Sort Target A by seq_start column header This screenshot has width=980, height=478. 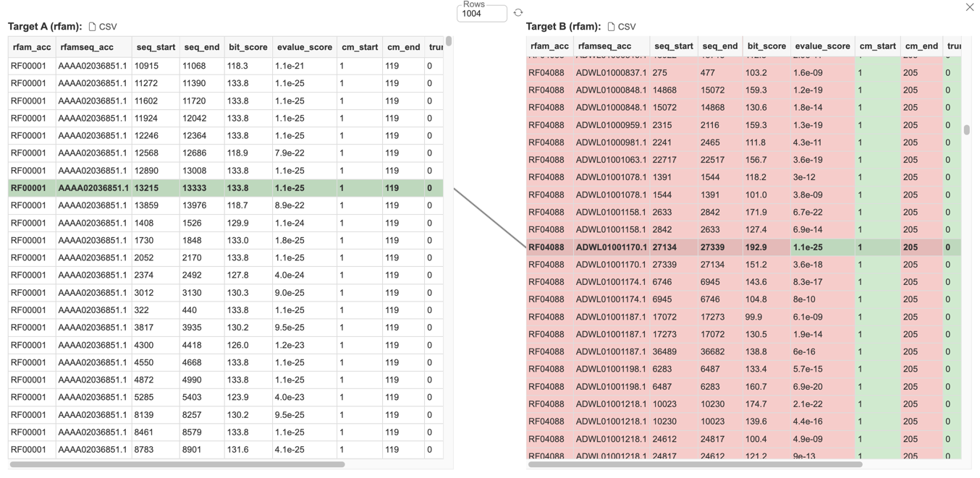tap(156, 47)
